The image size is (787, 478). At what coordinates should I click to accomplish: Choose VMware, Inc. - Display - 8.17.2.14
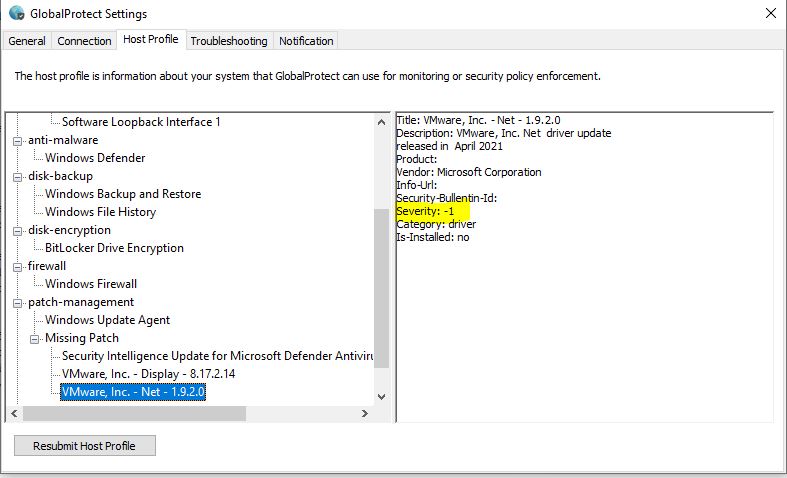click(148, 374)
